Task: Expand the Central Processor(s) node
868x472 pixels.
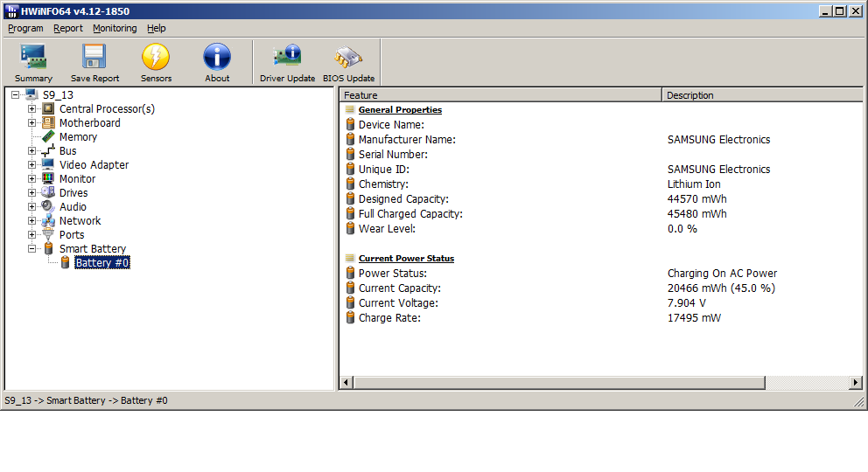Action: click(x=32, y=109)
